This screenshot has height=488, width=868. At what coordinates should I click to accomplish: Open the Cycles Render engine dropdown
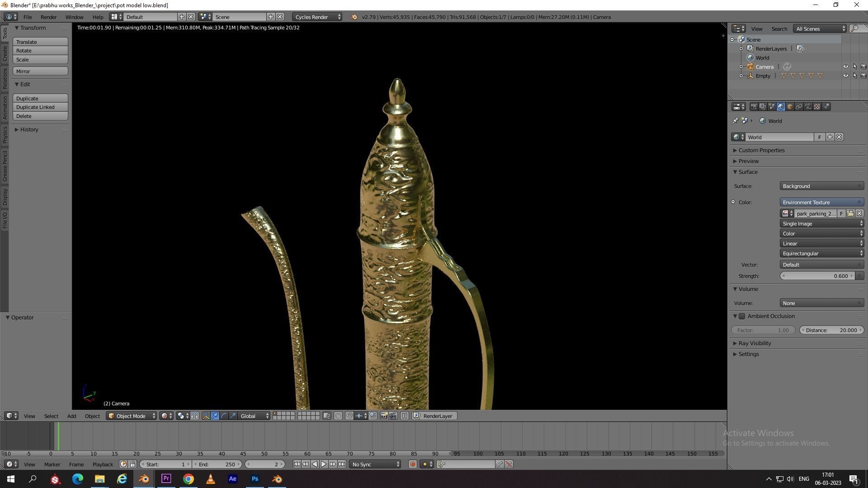[x=318, y=17]
